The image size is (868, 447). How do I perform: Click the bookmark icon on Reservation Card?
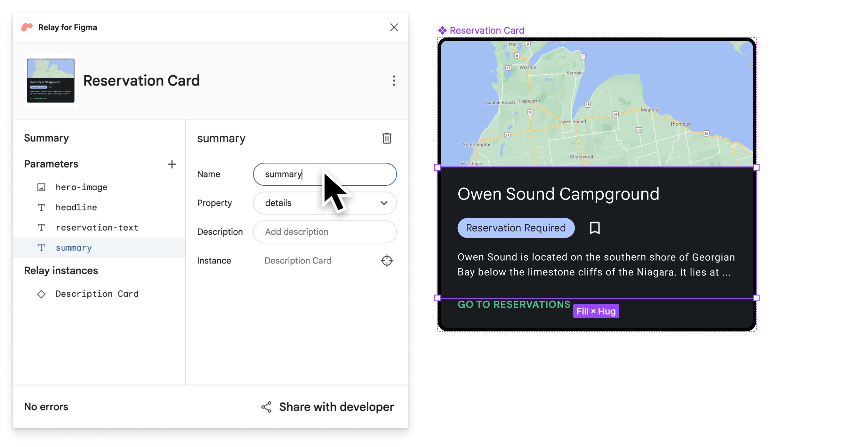point(595,227)
